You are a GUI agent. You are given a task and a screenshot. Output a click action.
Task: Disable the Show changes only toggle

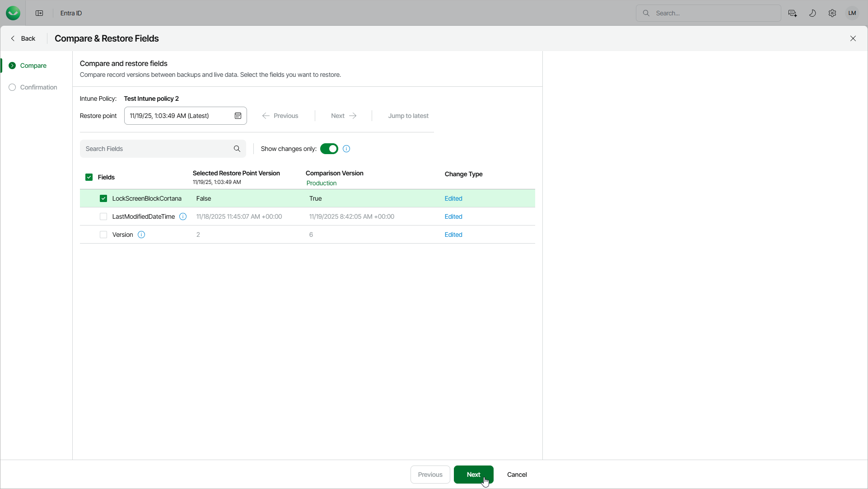coord(329,149)
